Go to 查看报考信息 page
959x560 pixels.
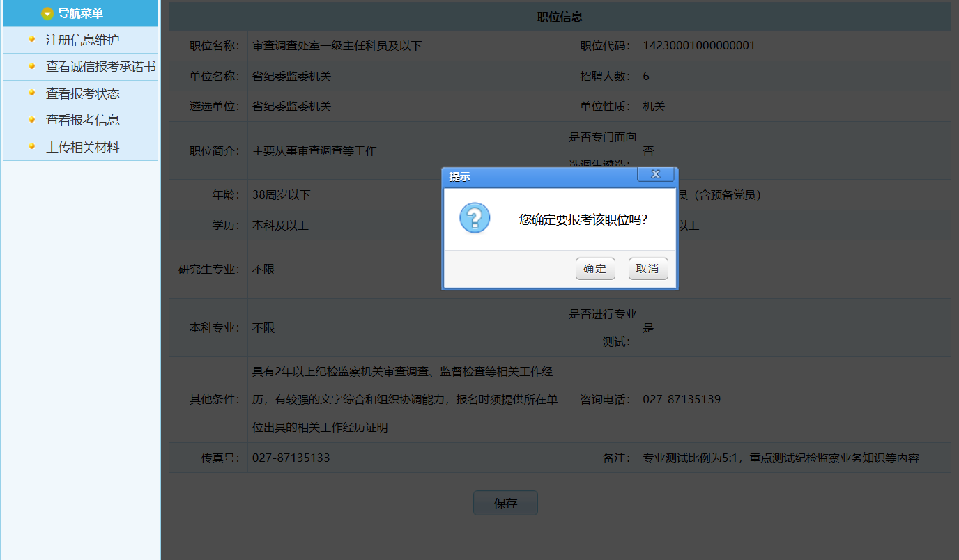[82, 120]
